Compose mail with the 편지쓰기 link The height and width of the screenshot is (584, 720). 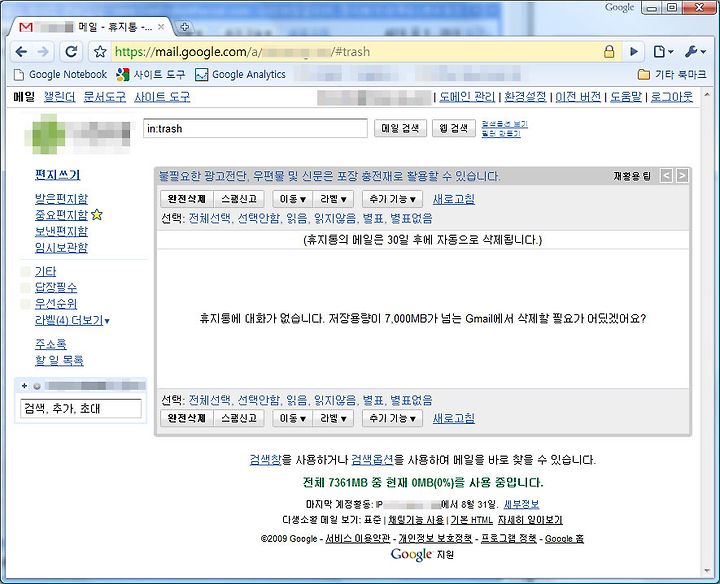pyautogui.click(x=57, y=175)
